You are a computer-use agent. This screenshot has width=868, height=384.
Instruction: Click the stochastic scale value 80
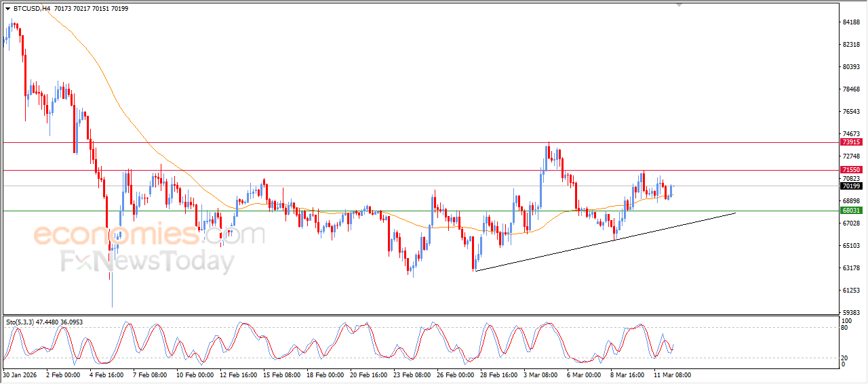pyautogui.click(x=845, y=328)
